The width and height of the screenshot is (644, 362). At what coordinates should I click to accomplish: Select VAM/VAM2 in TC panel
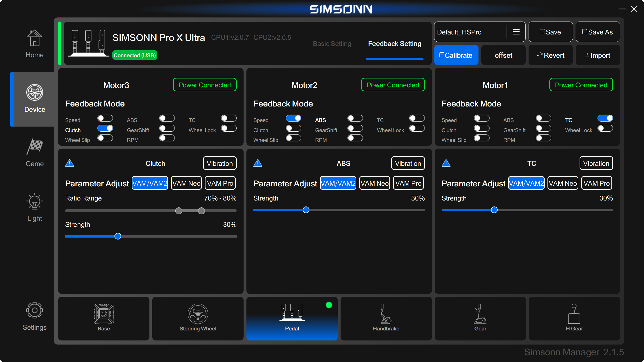(x=526, y=183)
